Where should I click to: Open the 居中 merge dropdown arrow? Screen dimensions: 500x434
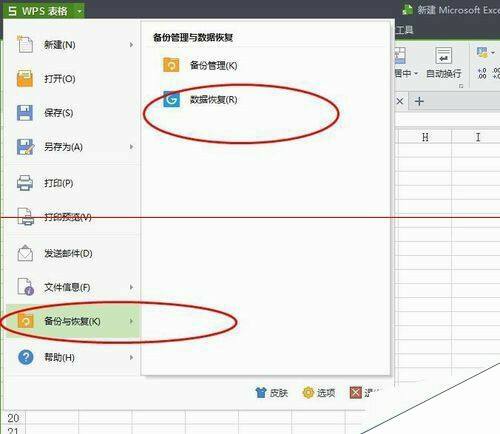[416, 73]
